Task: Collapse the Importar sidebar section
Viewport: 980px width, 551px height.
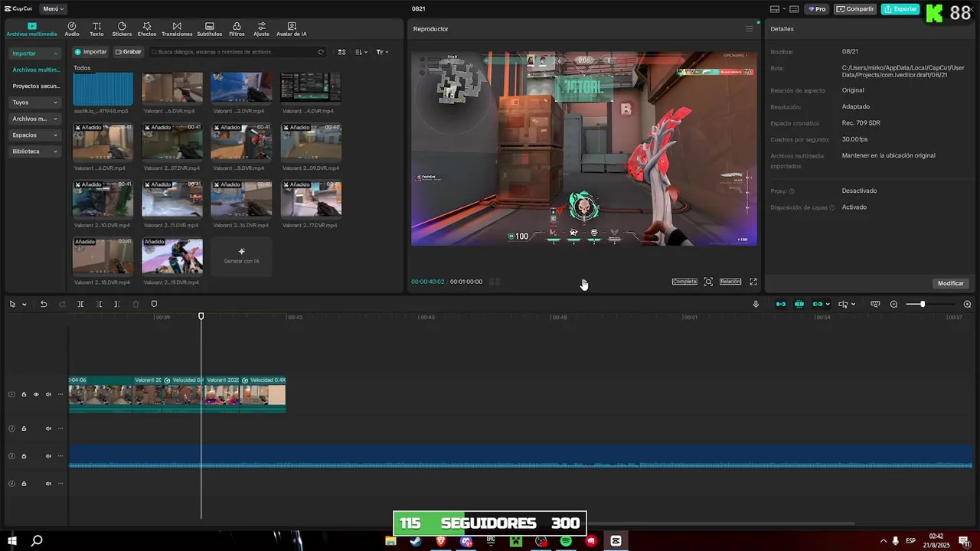Action: pos(35,54)
